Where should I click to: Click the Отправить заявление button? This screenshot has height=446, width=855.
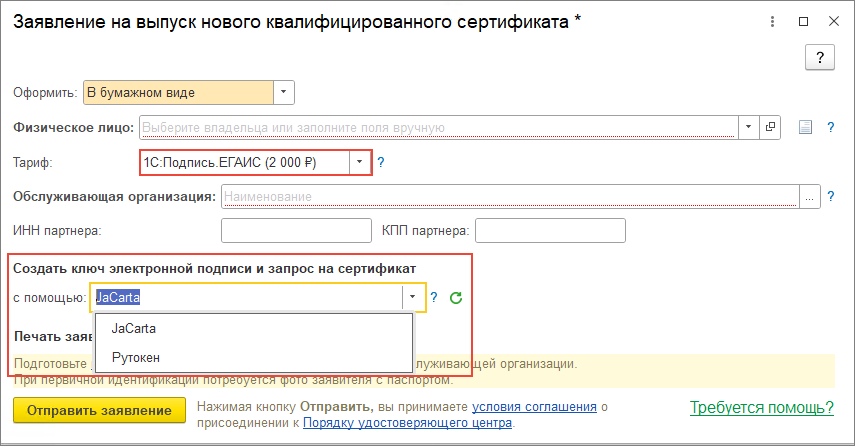coord(100,410)
